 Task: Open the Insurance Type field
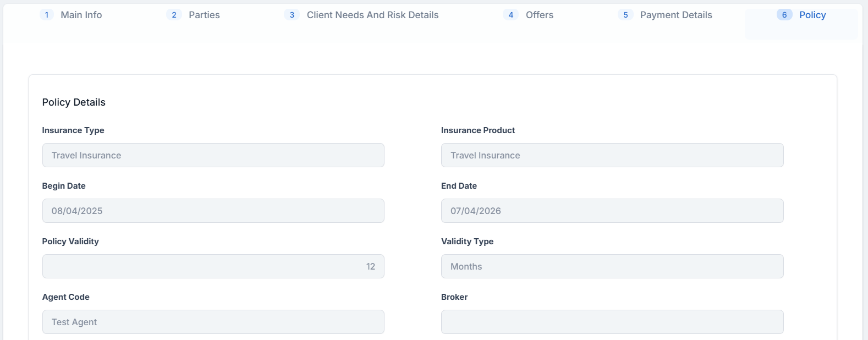[x=213, y=155]
